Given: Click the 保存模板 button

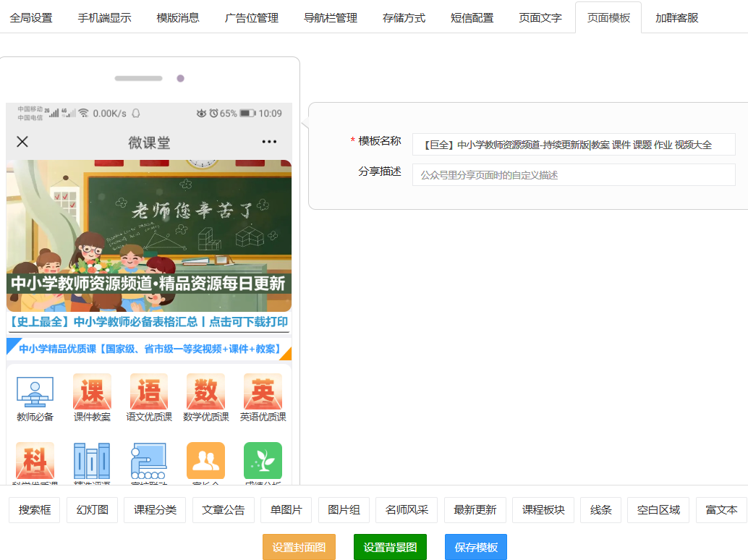Looking at the screenshot, I should pos(476,548).
